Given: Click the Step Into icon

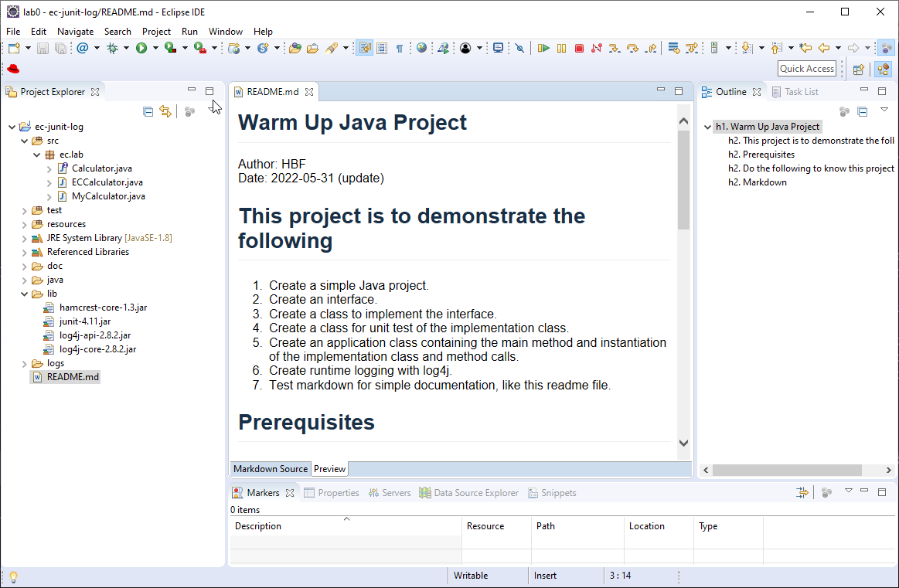Looking at the screenshot, I should click(x=614, y=48).
